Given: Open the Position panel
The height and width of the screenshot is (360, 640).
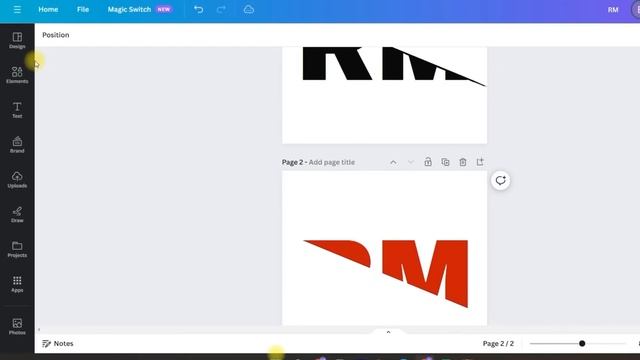Looking at the screenshot, I should coord(56,35).
